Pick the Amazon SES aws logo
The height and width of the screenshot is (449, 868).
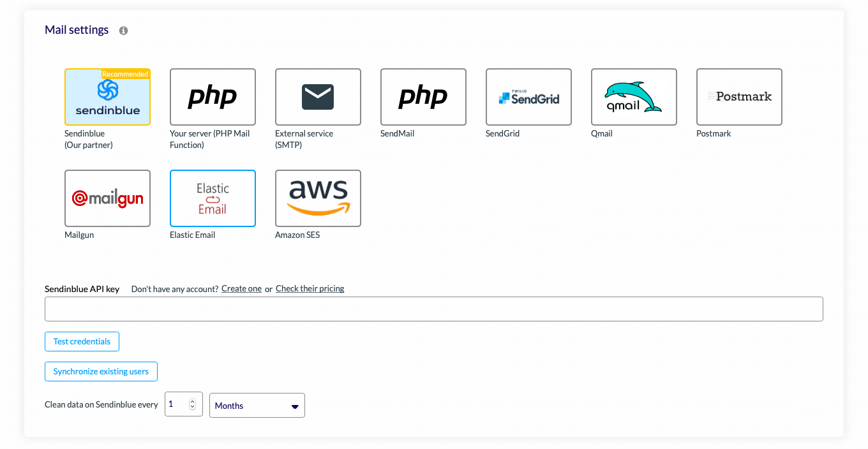(318, 198)
